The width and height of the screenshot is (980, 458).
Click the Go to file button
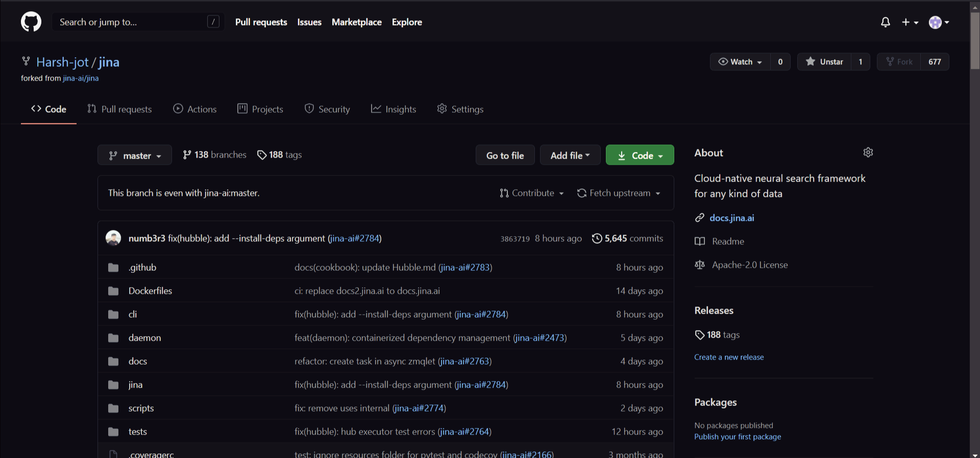[505, 155]
